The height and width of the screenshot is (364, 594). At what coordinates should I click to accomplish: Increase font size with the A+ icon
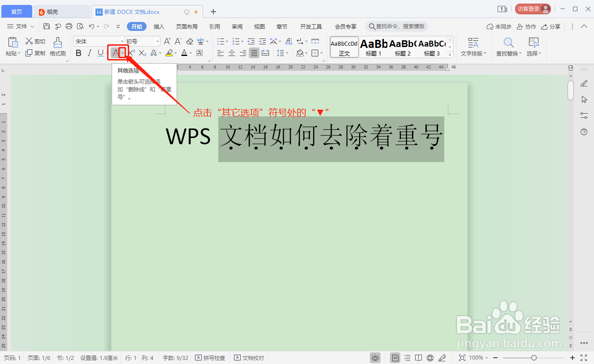point(167,41)
